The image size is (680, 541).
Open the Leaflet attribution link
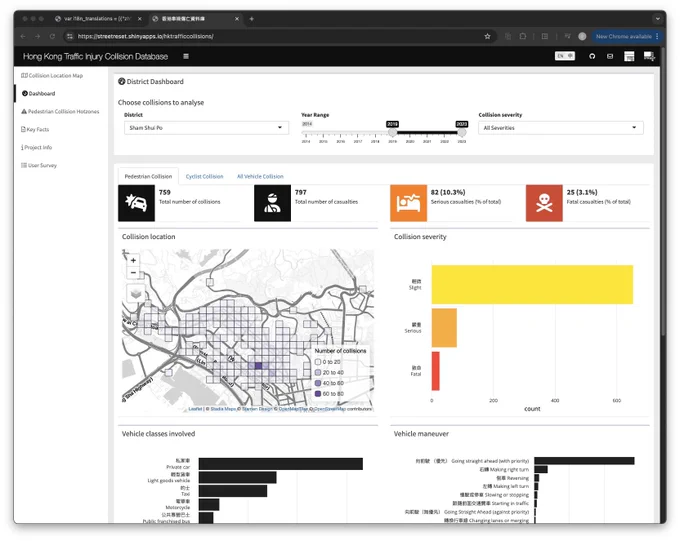coord(195,409)
